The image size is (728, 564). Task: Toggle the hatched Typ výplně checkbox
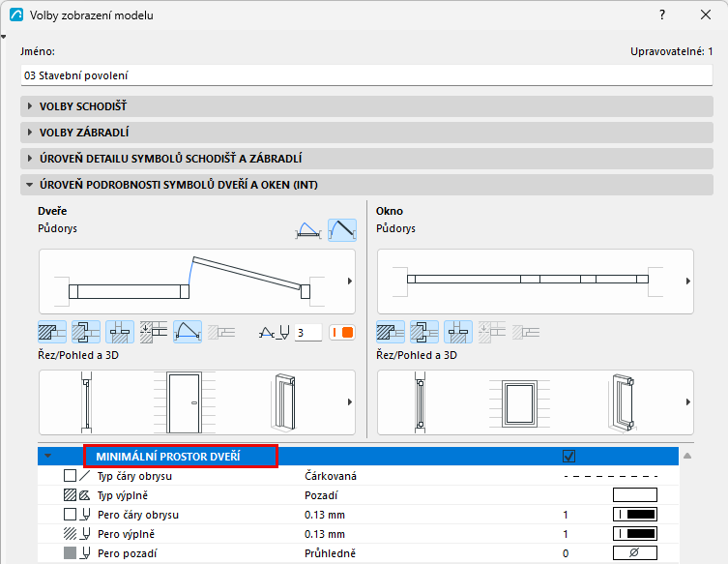pyautogui.click(x=71, y=495)
